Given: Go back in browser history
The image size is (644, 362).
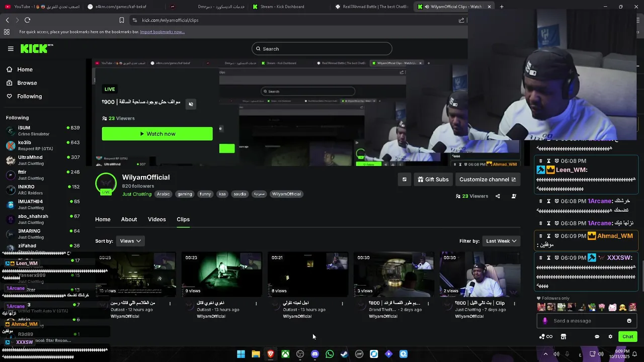Looking at the screenshot, I should (x=7, y=20).
